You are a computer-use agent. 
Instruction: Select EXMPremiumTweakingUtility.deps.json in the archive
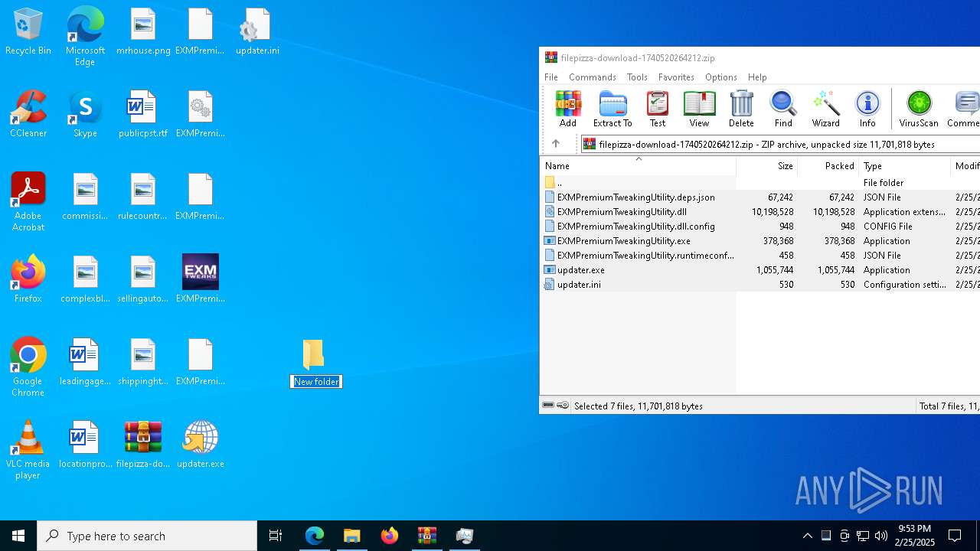pos(759,197)
